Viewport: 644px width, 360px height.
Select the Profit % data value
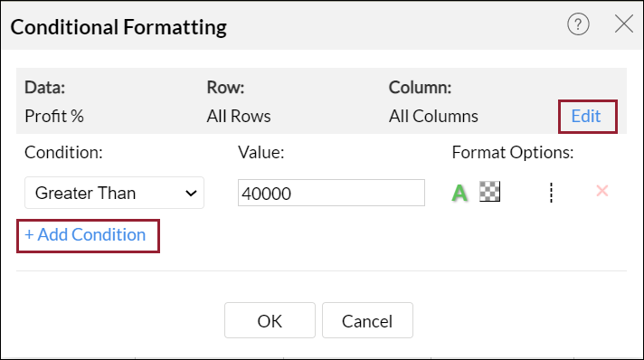[54, 117]
